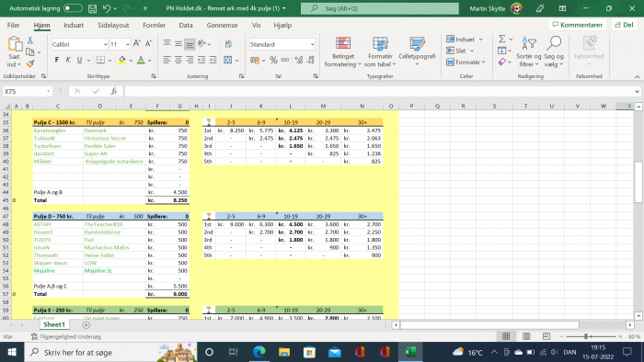Open the Formatér cells dropdown

tap(483, 62)
